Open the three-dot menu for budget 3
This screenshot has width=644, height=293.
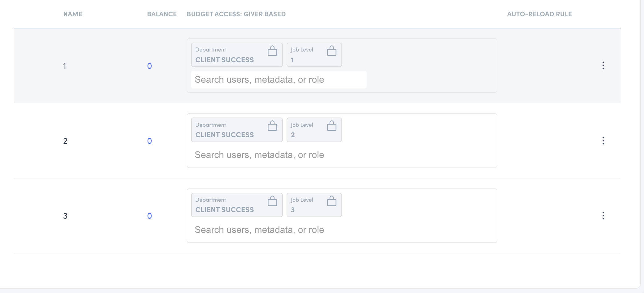(x=603, y=216)
